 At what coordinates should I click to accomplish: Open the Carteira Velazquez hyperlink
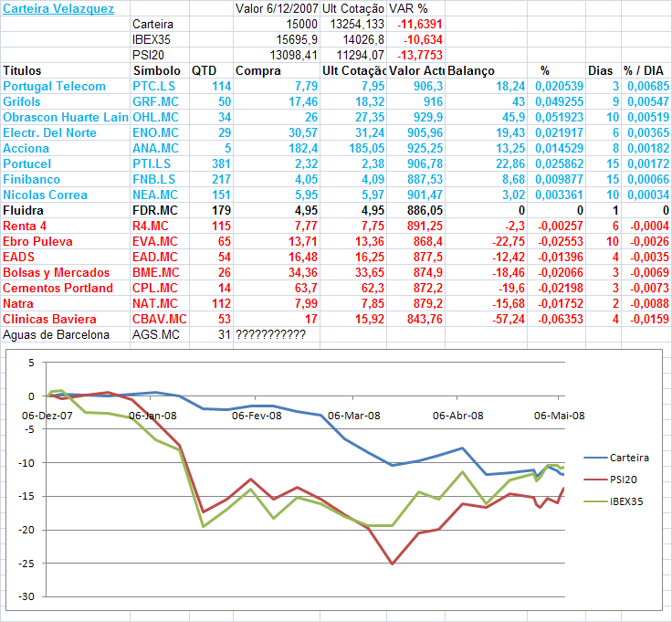(58, 8)
